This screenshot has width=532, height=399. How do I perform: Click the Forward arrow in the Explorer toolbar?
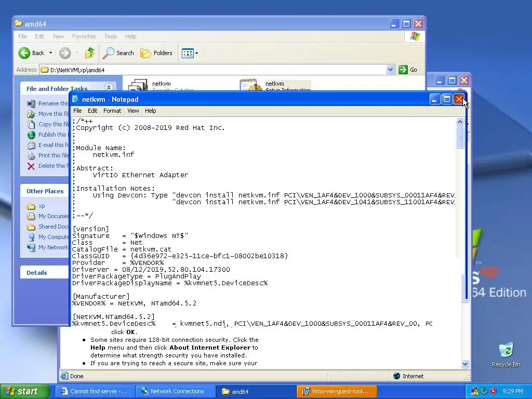pos(65,53)
